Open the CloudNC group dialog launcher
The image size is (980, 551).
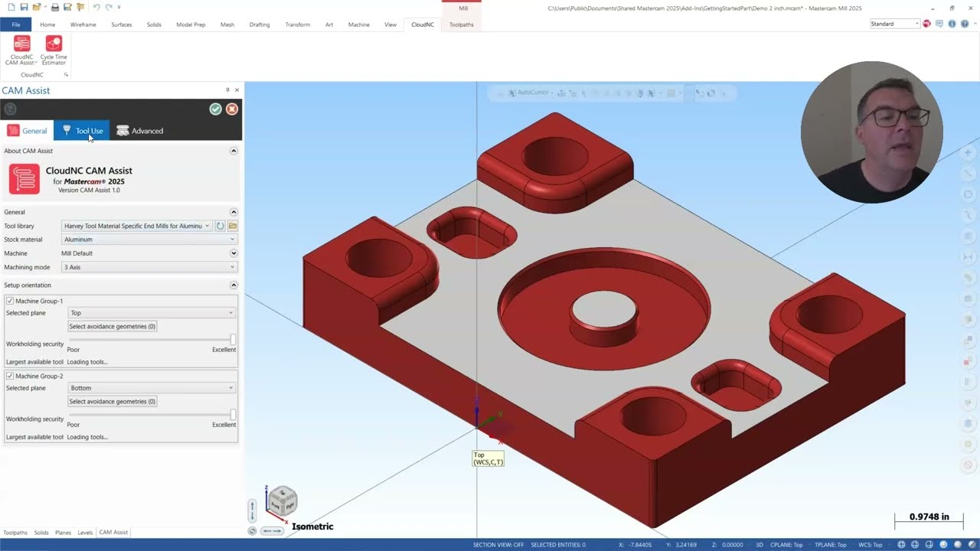click(x=66, y=75)
